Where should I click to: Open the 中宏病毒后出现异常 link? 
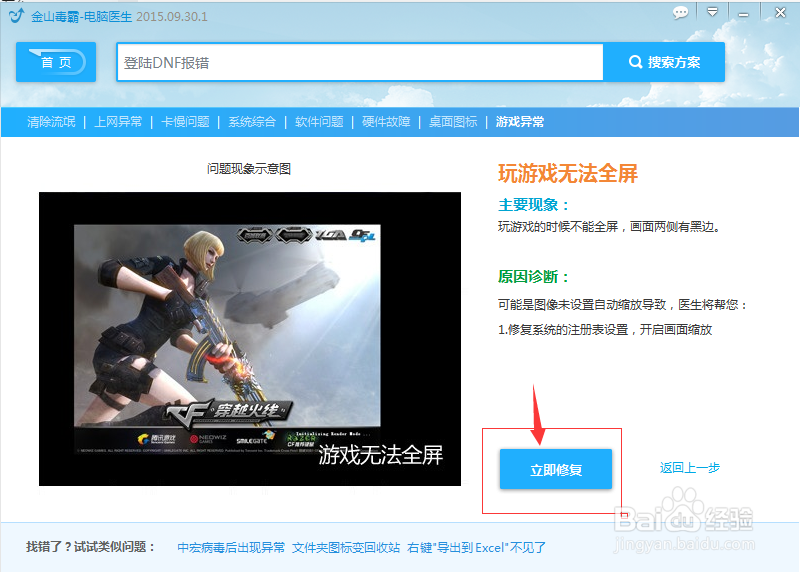(x=231, y=548)
